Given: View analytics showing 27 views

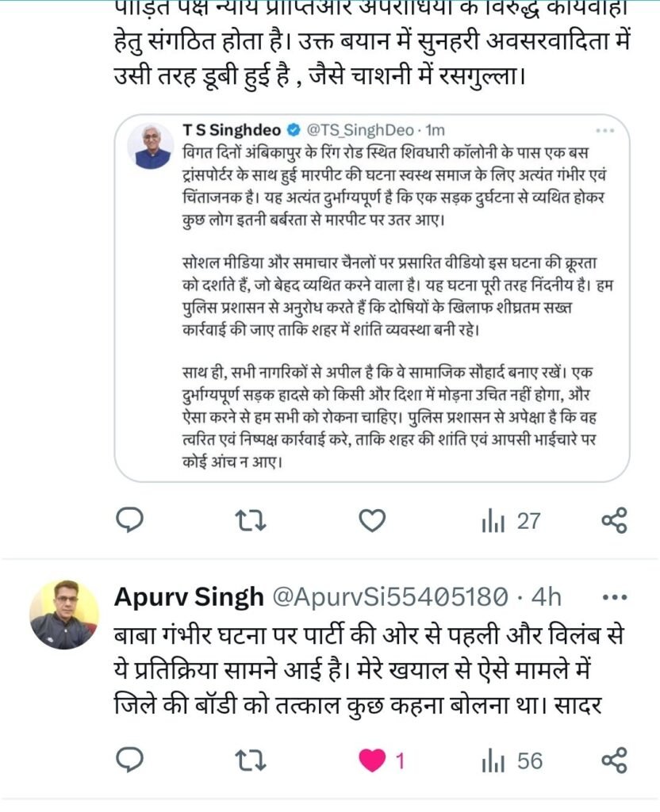Looking at the screenshot, I should click(x=511, y=521).
